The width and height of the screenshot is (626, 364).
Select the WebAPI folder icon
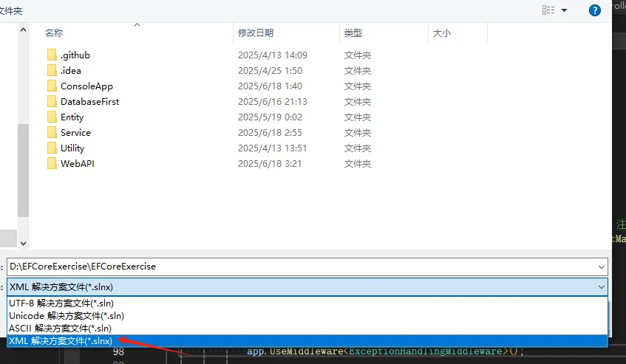tap(52, 164)
